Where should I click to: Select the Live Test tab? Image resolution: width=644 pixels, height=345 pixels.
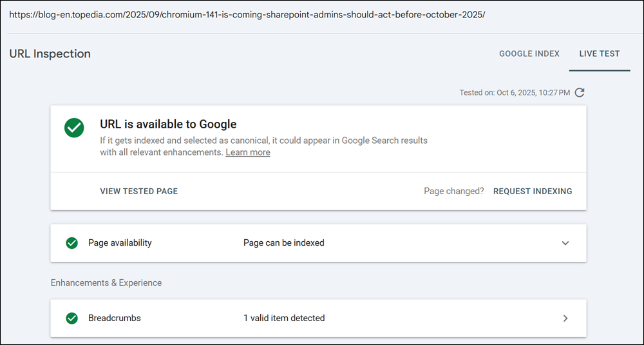point(599,54)
